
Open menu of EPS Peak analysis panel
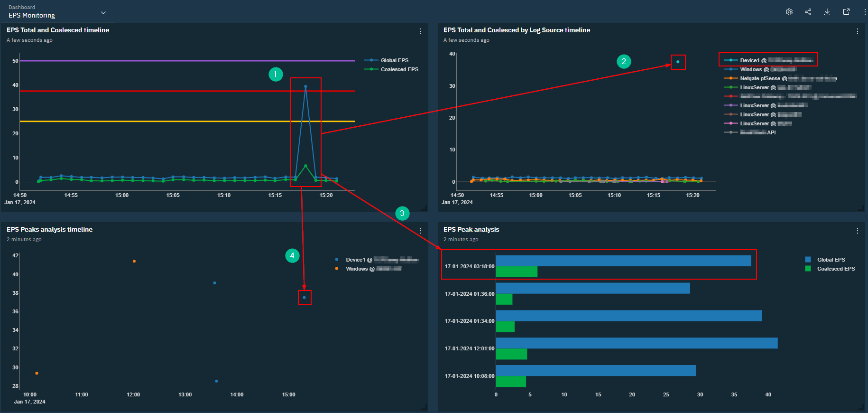coord(858,231)
